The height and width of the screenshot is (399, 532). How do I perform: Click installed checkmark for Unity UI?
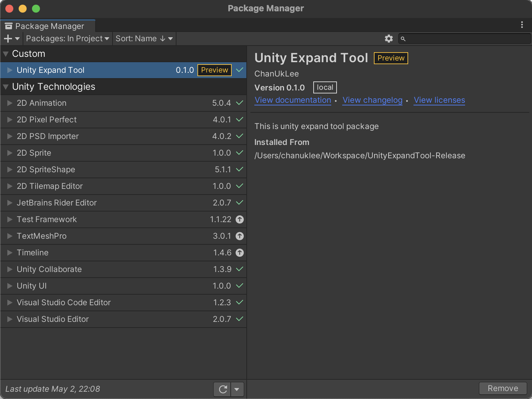239,286
